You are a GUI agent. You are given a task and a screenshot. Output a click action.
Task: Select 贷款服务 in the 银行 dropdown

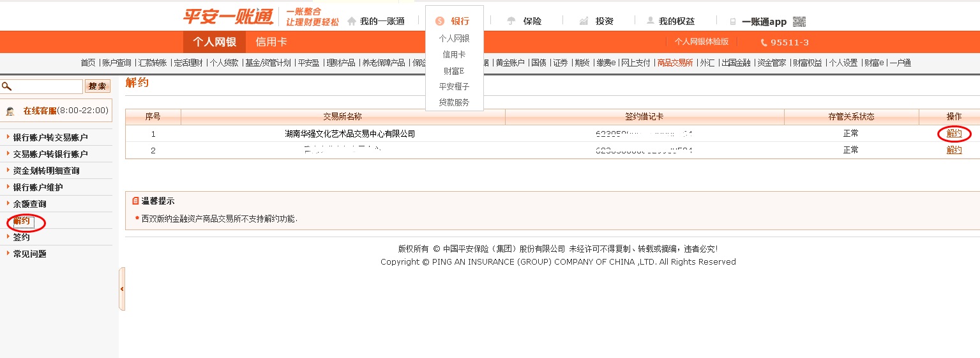454,102
